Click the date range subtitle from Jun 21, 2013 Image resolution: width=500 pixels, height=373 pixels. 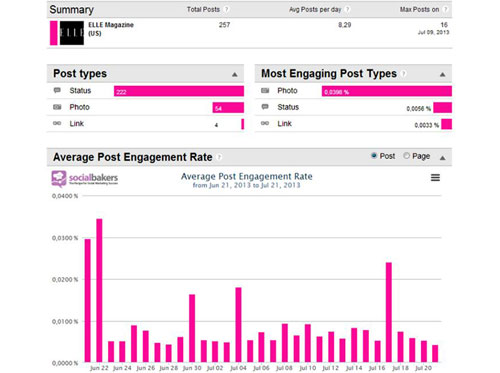pos(246,185)
